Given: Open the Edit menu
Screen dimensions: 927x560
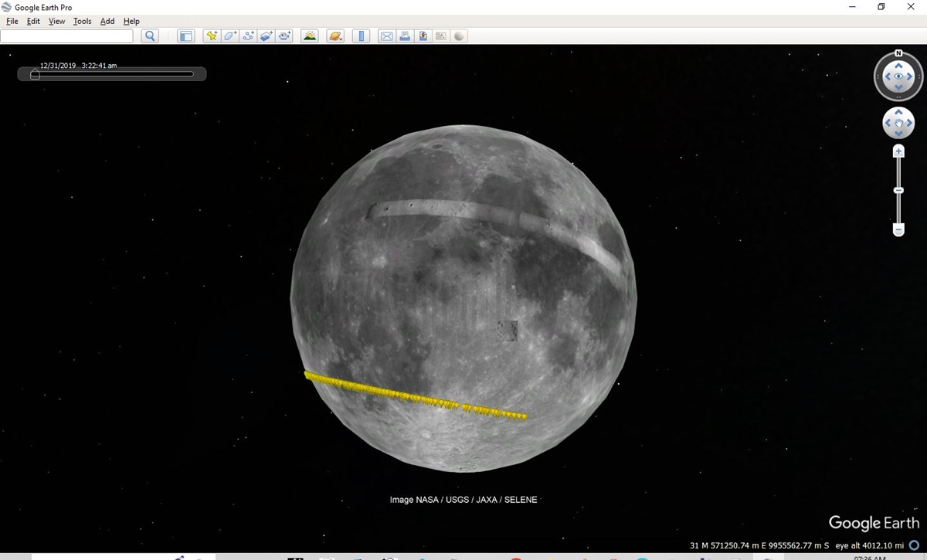Looking at the screenshot, I should [33, 21].
